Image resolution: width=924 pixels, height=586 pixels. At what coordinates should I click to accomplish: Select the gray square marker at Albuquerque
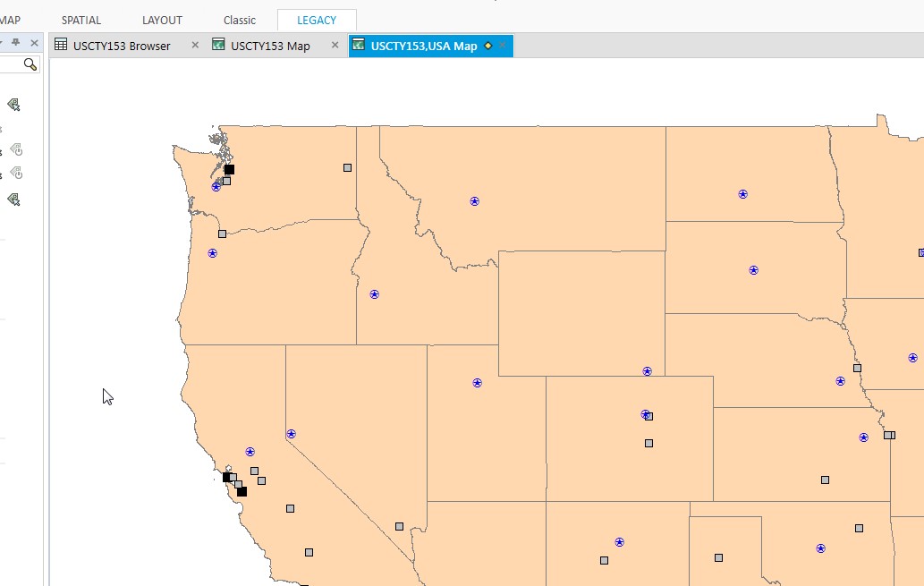(x=604, y=561)
